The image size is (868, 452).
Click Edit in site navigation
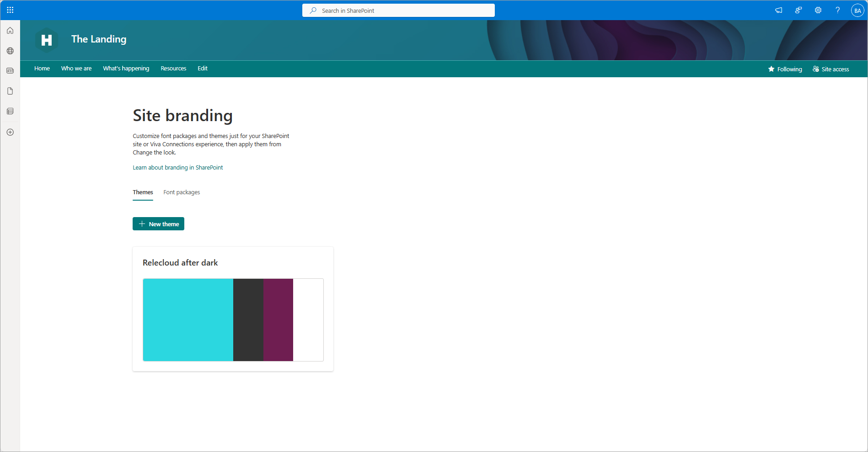click(203, 69)
